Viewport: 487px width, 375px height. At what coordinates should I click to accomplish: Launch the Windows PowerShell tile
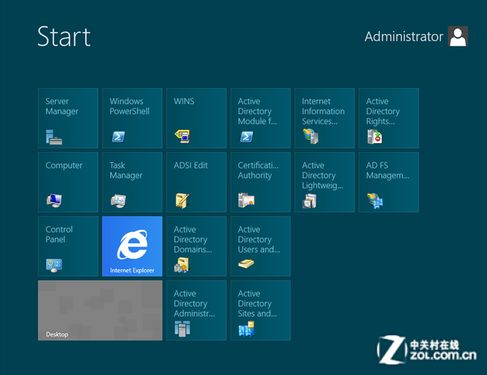pos(132,118)
